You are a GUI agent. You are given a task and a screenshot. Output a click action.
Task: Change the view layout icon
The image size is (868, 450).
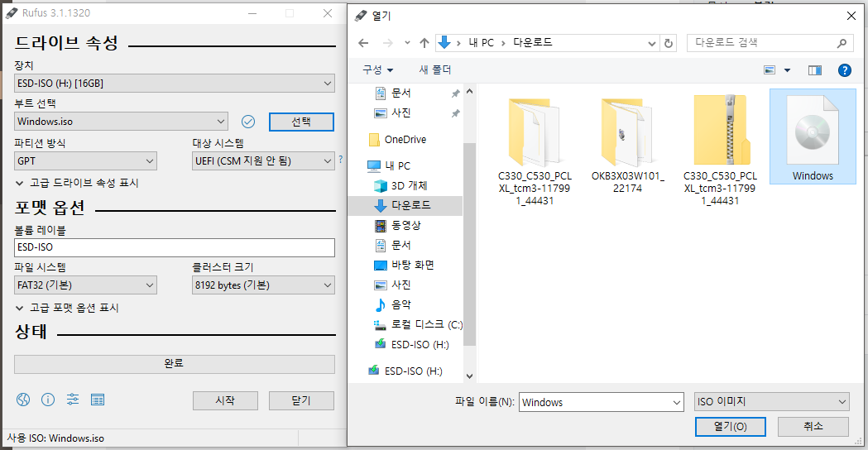[770, 69]
